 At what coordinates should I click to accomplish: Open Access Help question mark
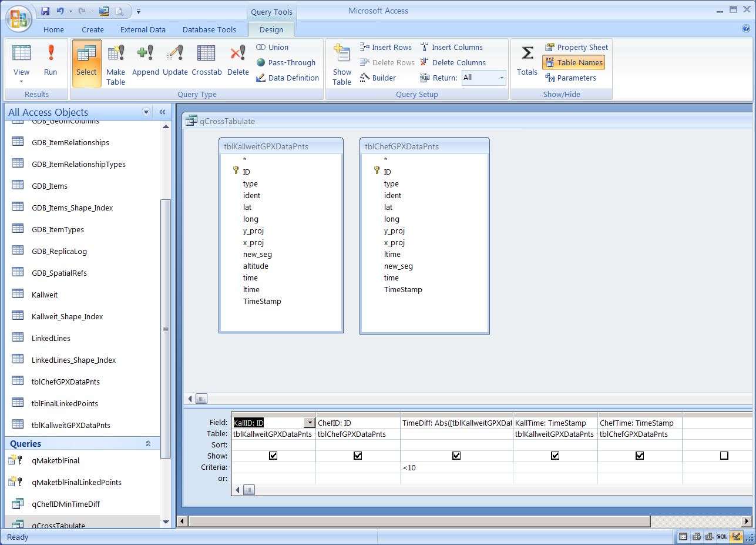pyautogui.click(x=746, y=28)
